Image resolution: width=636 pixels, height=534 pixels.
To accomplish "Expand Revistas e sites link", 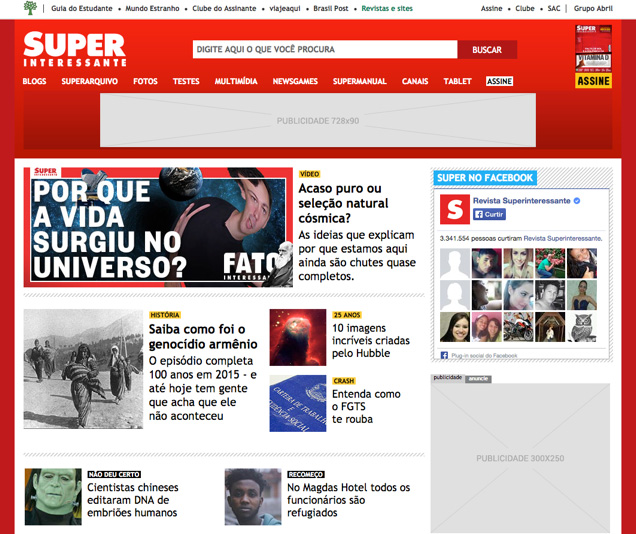I will tap(387, 8).
